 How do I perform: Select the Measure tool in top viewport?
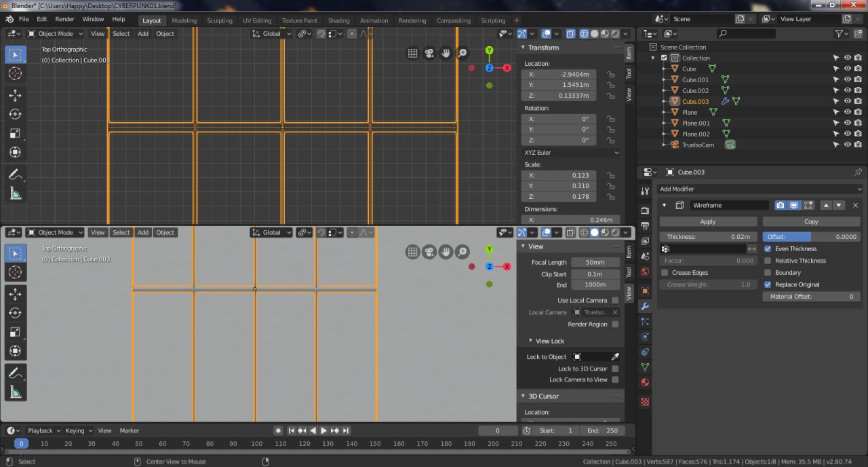point(15,193)
